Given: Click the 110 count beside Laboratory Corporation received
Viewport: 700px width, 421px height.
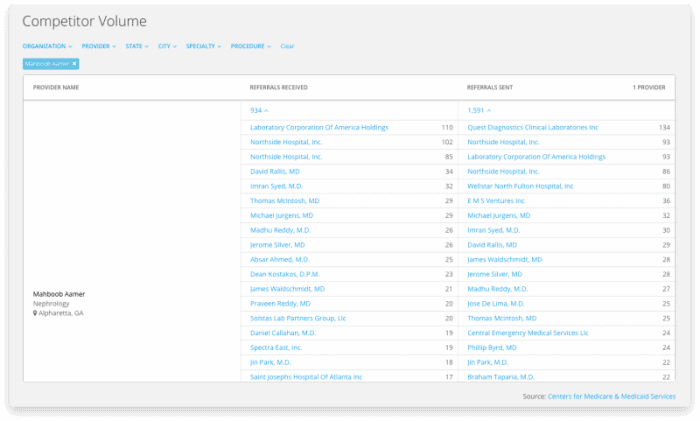Looking at the screenshot, I should coord(447,127).
